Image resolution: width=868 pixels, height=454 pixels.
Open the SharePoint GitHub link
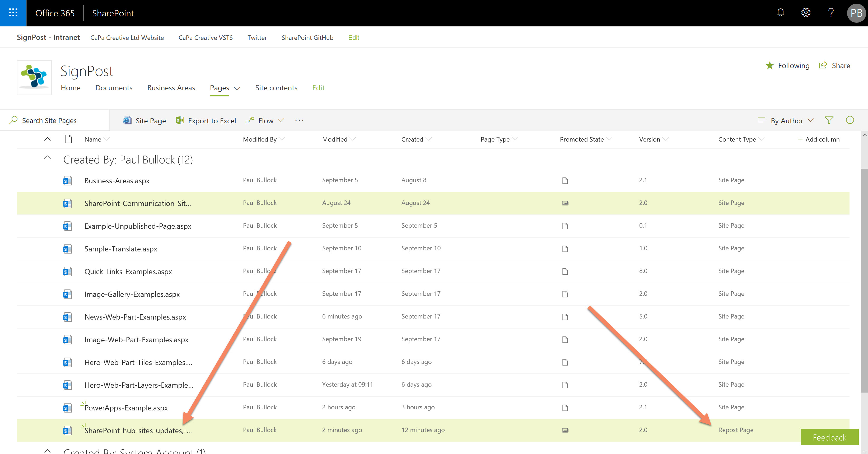(x=307, y=38)
